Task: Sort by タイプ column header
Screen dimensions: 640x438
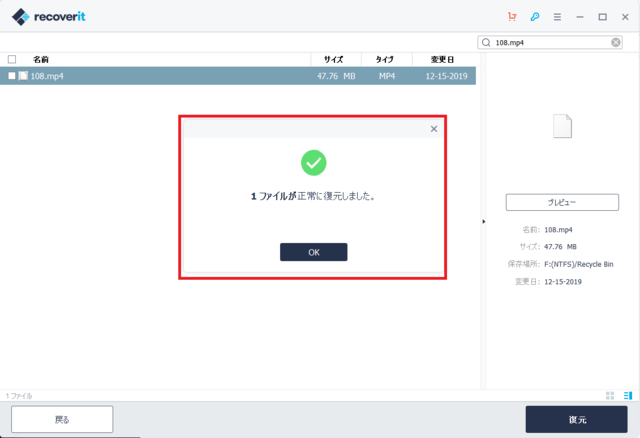Action: (384, 60)
